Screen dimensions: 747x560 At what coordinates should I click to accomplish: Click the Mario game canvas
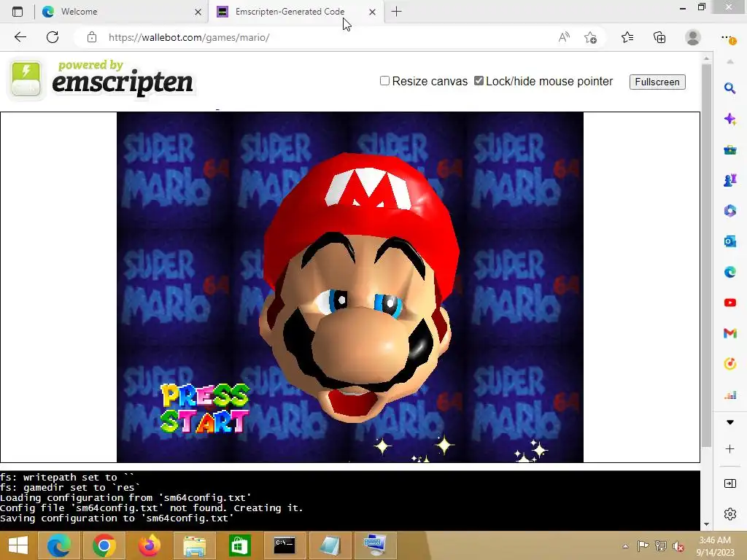(x=349, y=287)
